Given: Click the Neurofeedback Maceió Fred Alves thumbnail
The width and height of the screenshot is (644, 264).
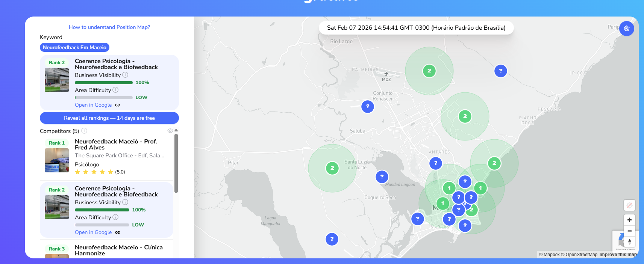Looking at the screenshot, I should pos(57,160).
